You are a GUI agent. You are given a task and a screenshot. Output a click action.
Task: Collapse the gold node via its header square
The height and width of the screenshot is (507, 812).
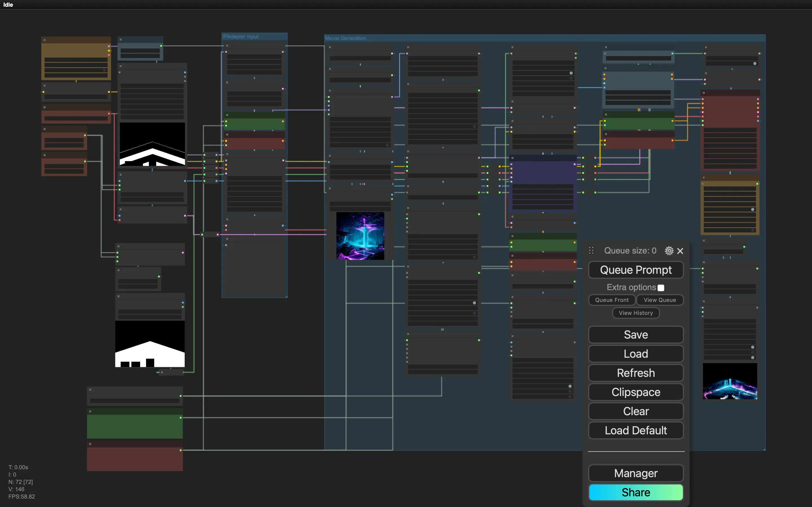coord(704,177)
